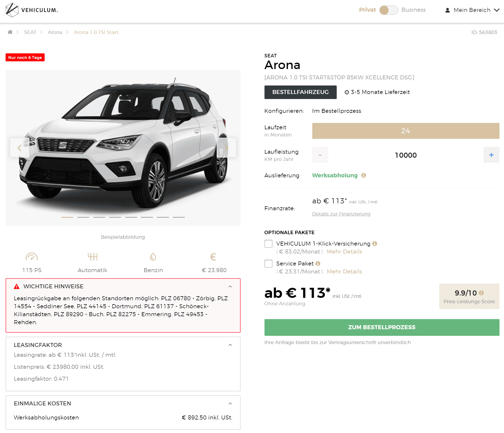Click the Arona car image

pos(123,148)
